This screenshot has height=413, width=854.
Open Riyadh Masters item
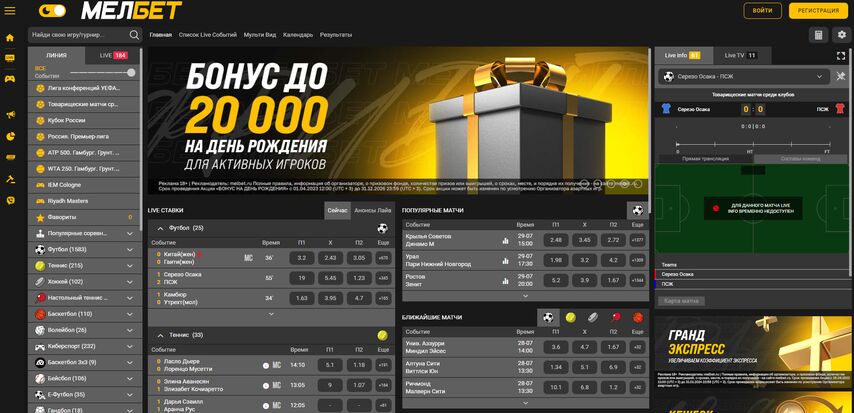coord(84,201)
